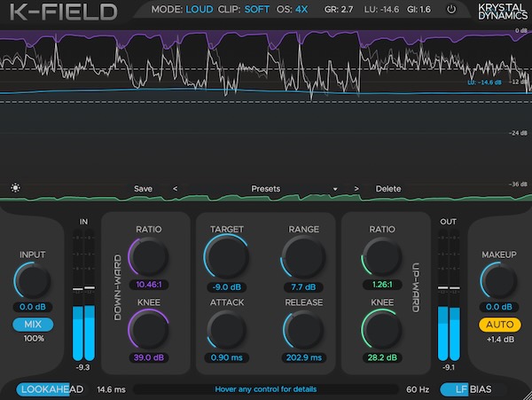
Task: Click the LU: -14.6 header readout
Action: (381, 9)
